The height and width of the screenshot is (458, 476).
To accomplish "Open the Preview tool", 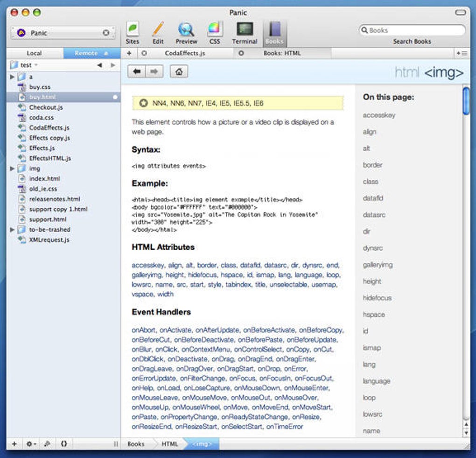I will pos(186,33).
